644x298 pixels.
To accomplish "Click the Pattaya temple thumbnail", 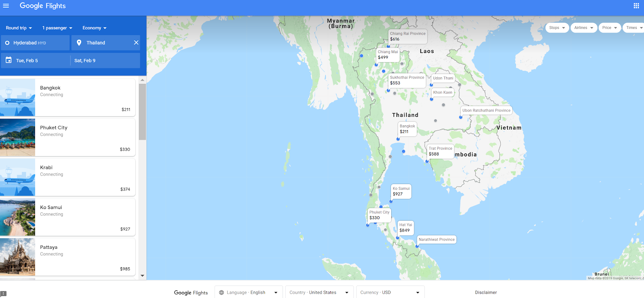I will click(17, 257).
